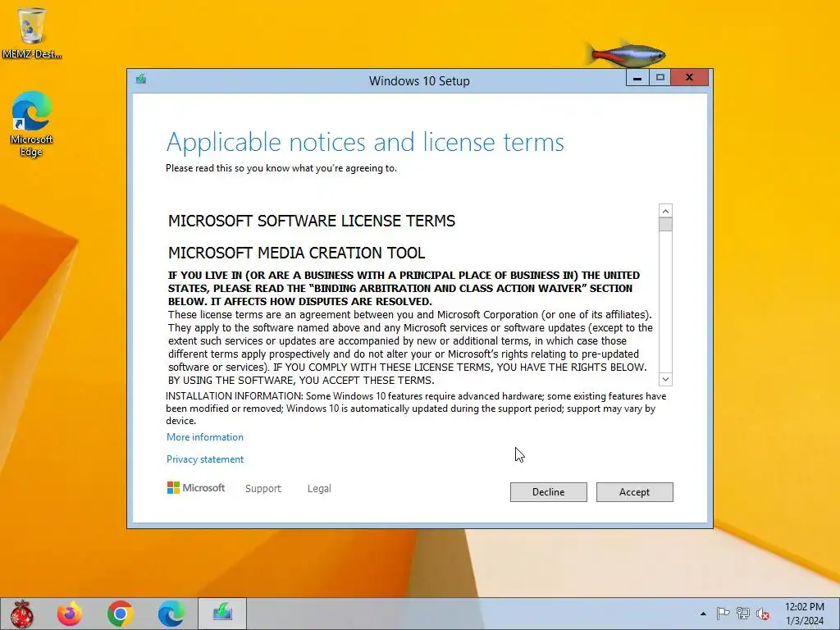Click the INSTALLATION INFORMATION paragraph
840x630 pixels.
pyautogui.click(x=416, y=409)
